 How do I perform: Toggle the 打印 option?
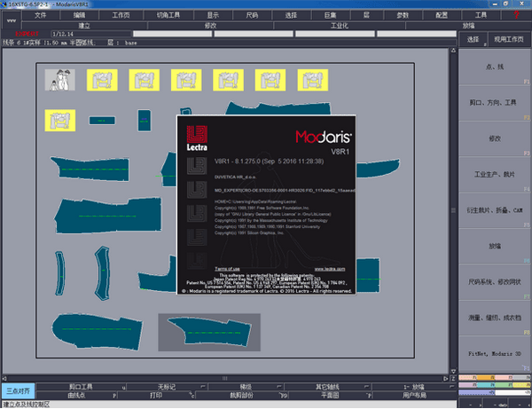(156, 395)
